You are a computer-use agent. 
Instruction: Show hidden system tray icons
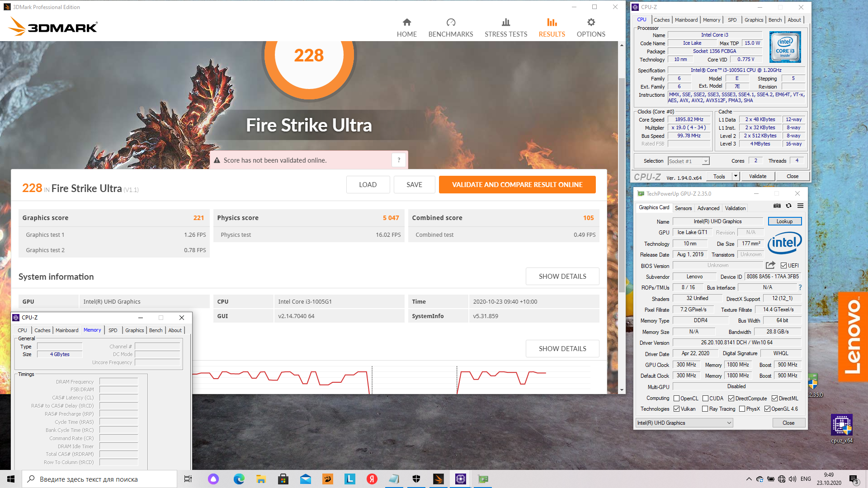coord(749,479)
